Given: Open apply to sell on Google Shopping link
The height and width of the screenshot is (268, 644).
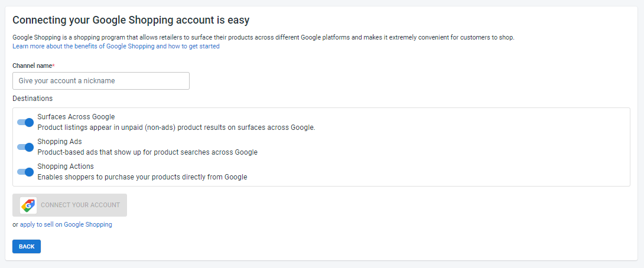Looking at the screenshot, I should (66, 224).
